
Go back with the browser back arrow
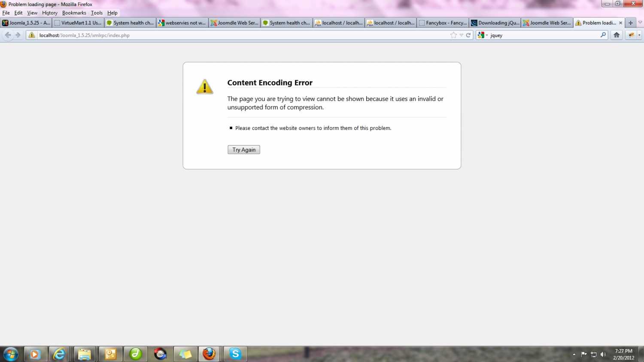(x=8, y=35)
